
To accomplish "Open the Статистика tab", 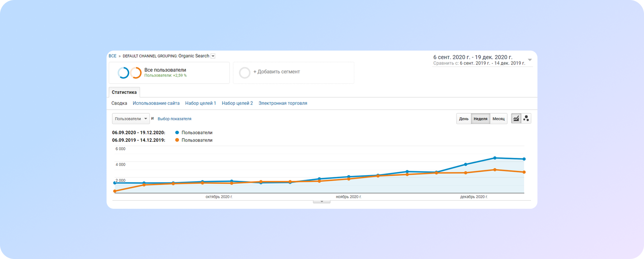I will 124,92.
